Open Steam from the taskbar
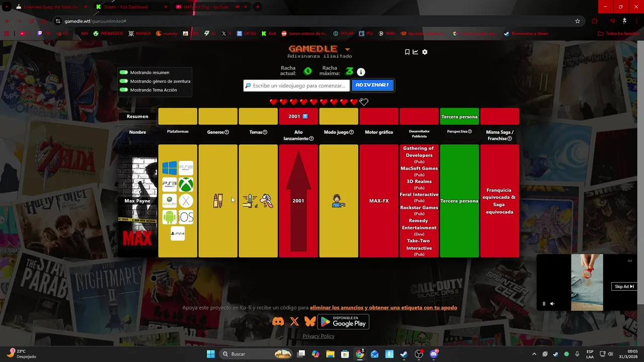644x362 pixels. 404,354
